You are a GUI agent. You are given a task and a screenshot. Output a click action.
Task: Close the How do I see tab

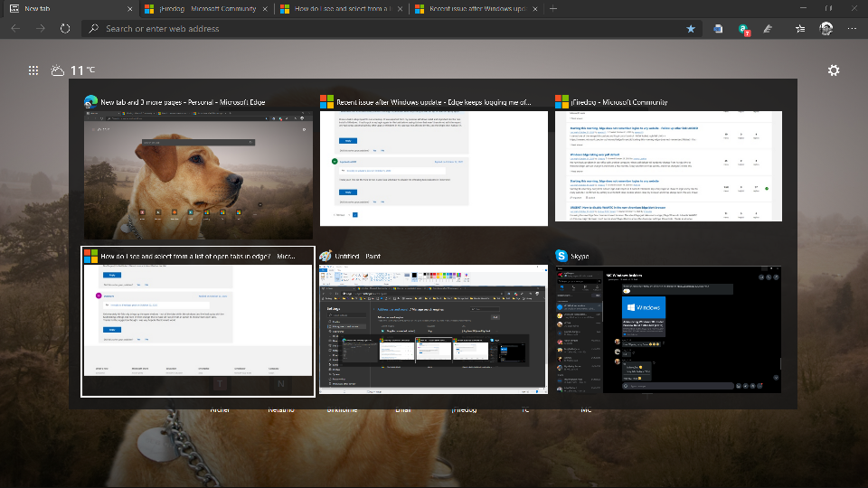tap(400, 9)
